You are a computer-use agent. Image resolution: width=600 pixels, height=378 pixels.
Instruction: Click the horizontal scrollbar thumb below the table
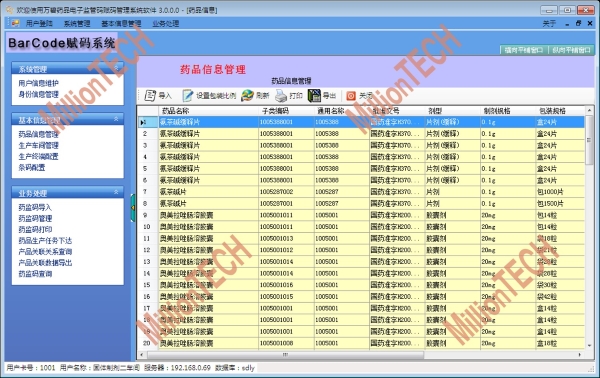285,355
